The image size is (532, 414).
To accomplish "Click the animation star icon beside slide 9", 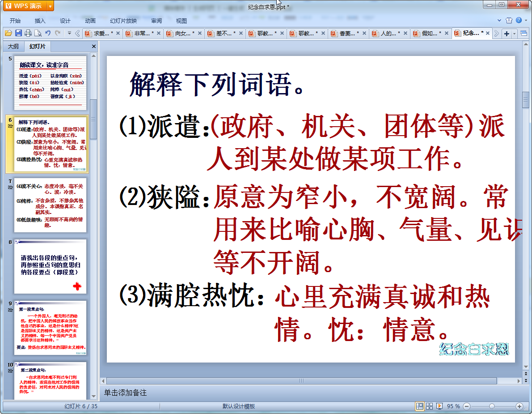I will pos(10,310).
